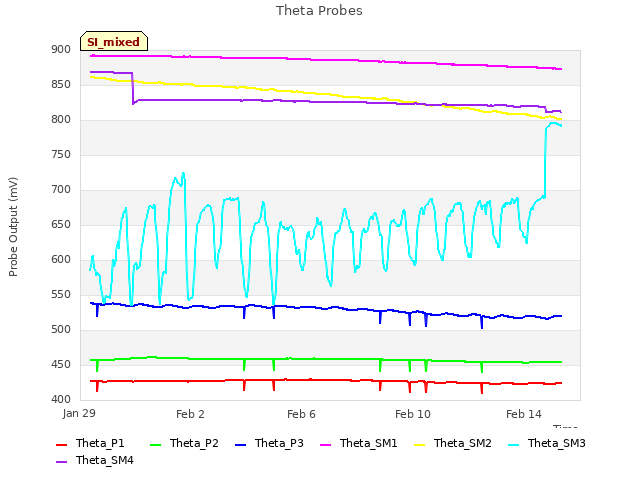The height and width of the screenshot is (480, 640).
Task: Toggle the Theta_SM4 legend entry
Action: point(95,460)
